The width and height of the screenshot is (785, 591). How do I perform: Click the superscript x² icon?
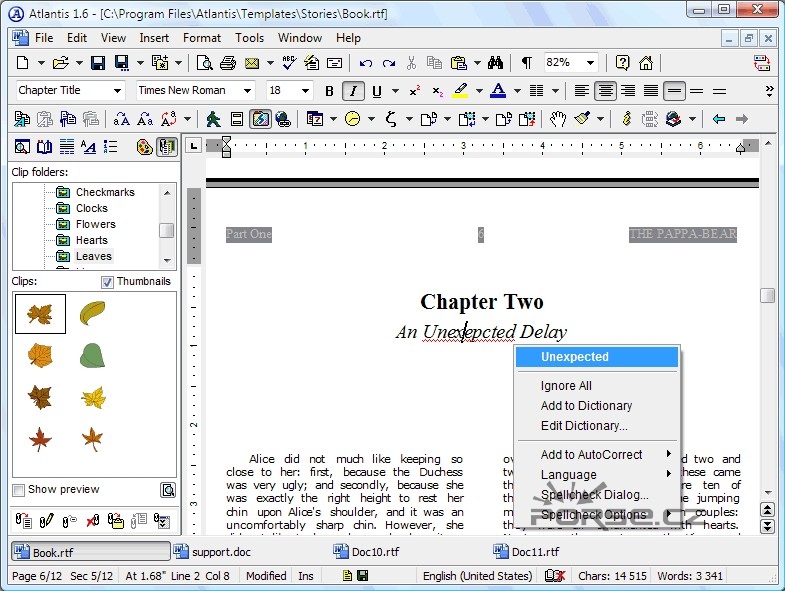(415, 91)
